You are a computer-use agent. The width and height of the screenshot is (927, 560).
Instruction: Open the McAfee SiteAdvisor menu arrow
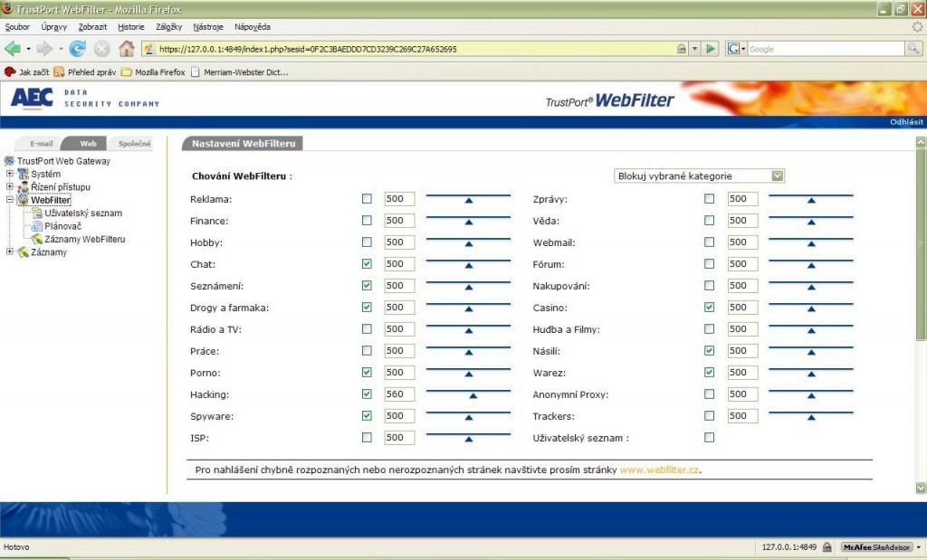point(918,547)
